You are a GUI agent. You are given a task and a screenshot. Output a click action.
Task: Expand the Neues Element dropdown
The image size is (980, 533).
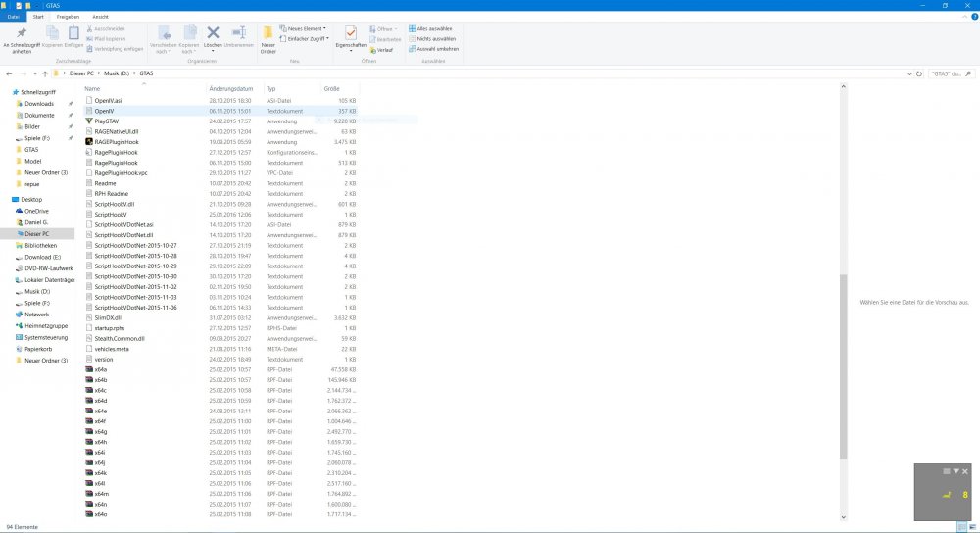pyautogui.click(x=308, y=29)
